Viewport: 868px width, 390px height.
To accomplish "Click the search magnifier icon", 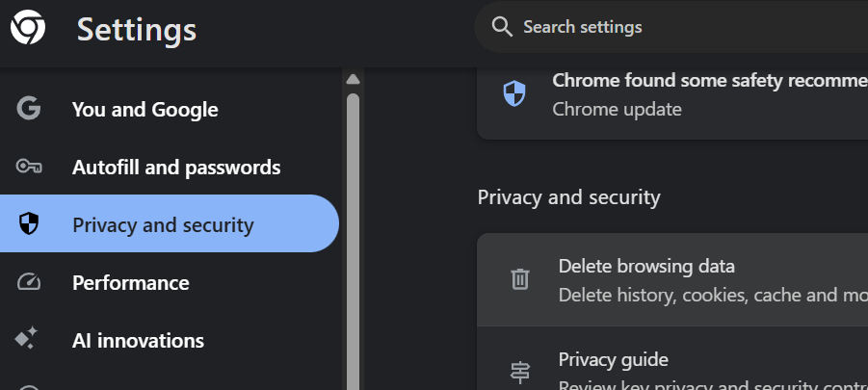I will (x=501, y=27).
